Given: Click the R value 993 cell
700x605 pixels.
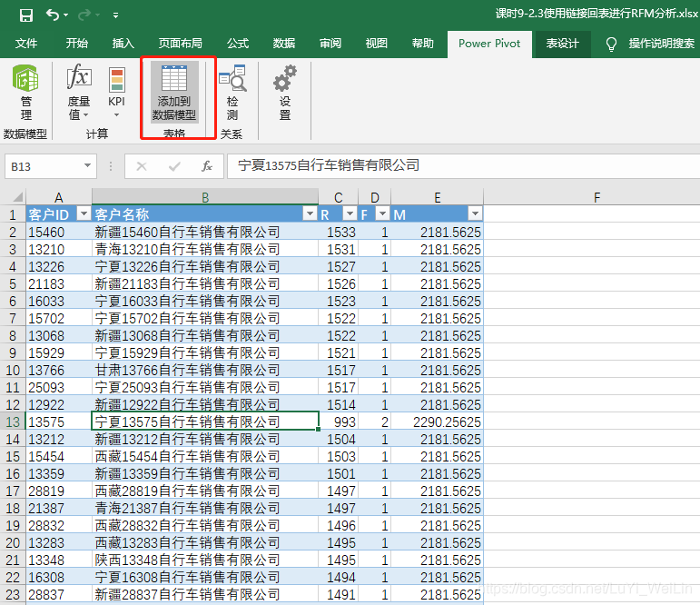Looking at the screenshot, I should point(339,422).
